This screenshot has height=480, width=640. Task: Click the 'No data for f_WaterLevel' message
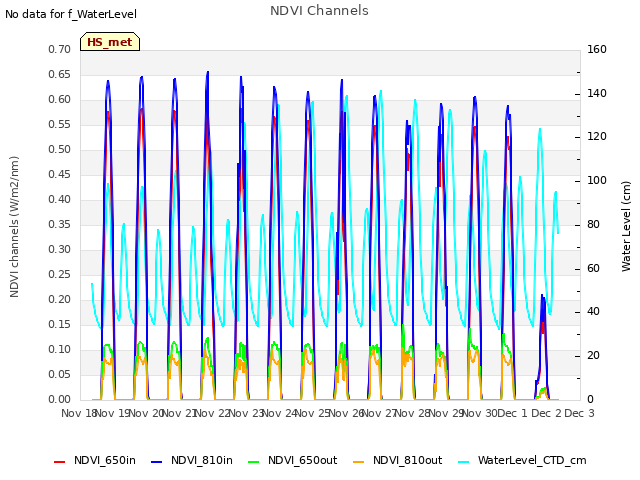point(71,14)
